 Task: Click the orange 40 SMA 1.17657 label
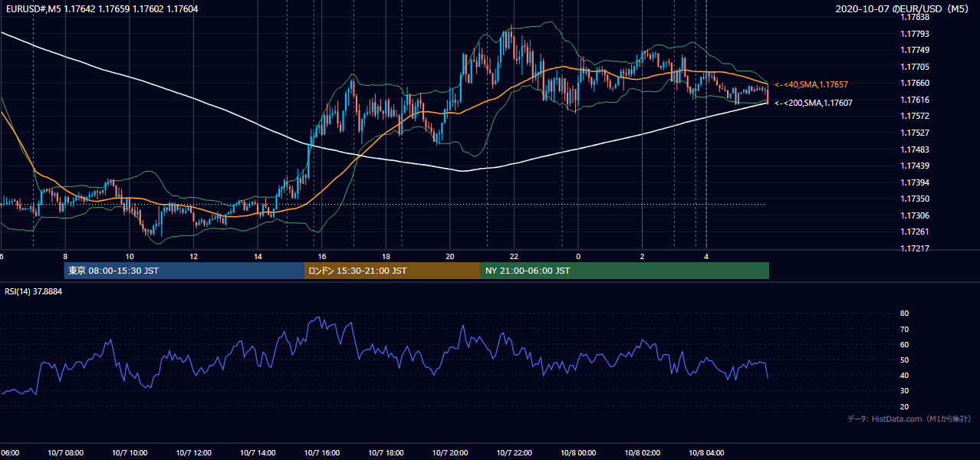(x=811, y=84)
